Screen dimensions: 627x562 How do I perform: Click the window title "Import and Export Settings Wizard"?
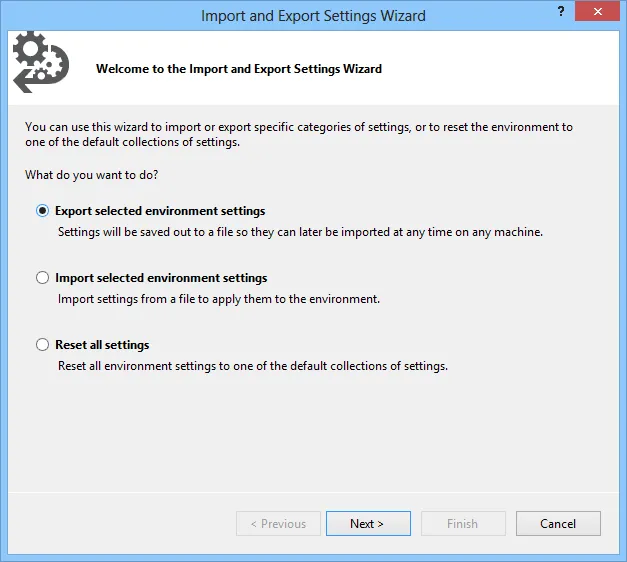(x=313, y=16)
